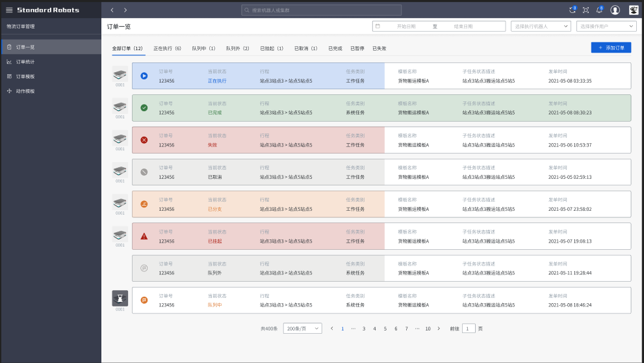The height and width of the screenshot is (363, 644).
Task: Go to pagination page 7
Action: (x=407, y=329)
